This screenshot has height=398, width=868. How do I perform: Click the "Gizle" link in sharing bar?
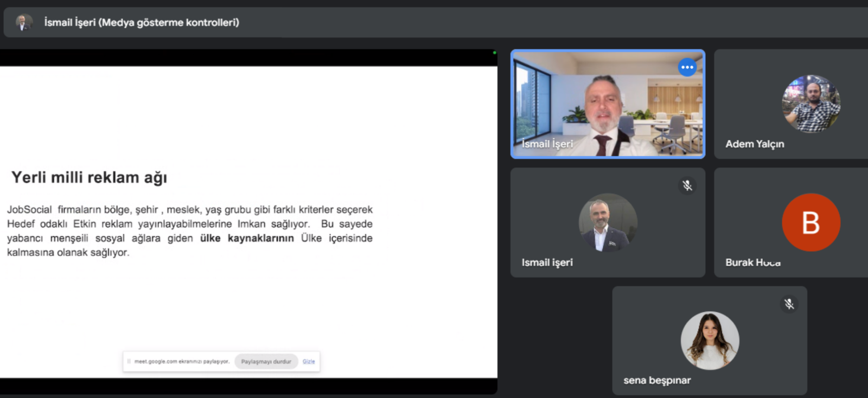pos(309,362)
